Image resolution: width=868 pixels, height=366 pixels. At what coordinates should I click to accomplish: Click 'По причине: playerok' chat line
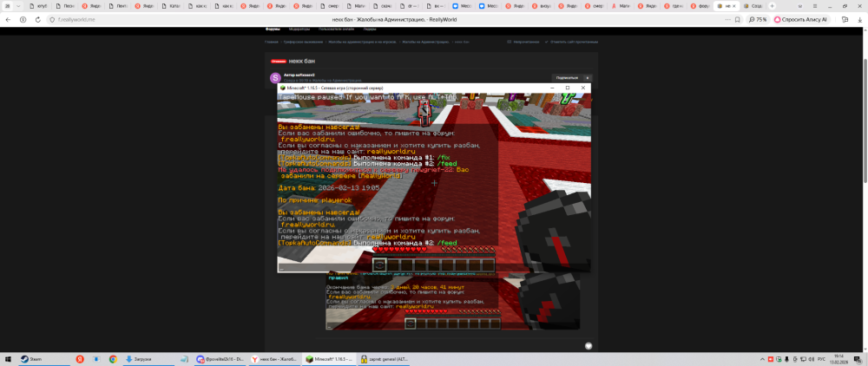coord(315,200)
